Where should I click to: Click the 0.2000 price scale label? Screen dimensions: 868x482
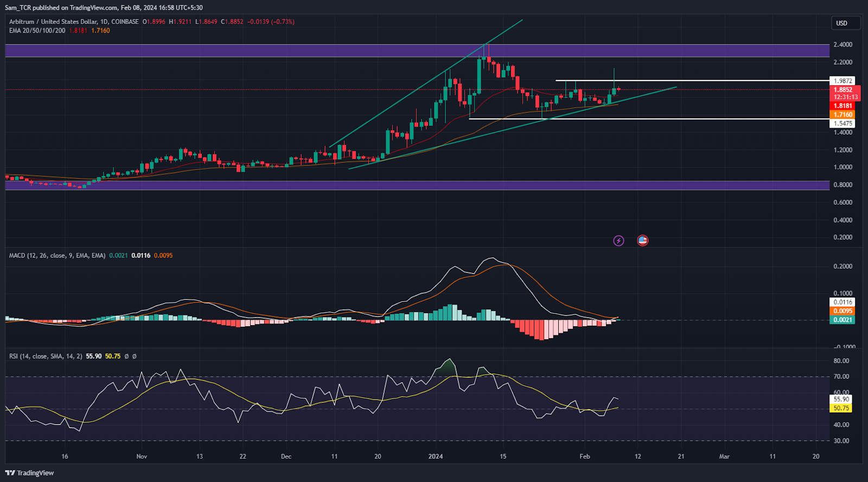point(843,237)
